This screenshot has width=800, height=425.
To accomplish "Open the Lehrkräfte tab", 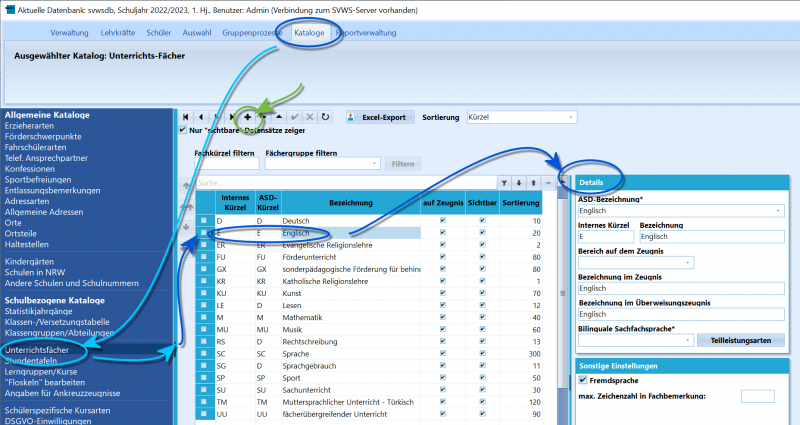I will (x=118, y=33).
